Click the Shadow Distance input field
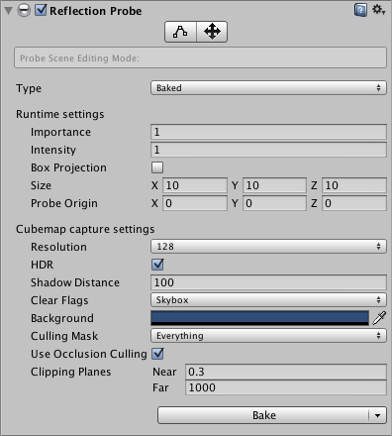 [x=268, y=282]
